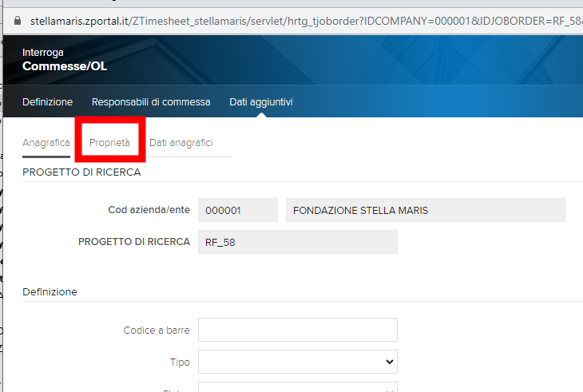
Task: Expand the Tipo dropdown
Action: 297,362
